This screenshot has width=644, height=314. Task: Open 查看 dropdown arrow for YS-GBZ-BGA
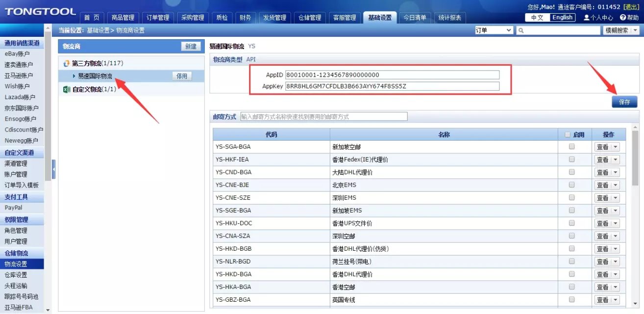(x=616, y=300)
